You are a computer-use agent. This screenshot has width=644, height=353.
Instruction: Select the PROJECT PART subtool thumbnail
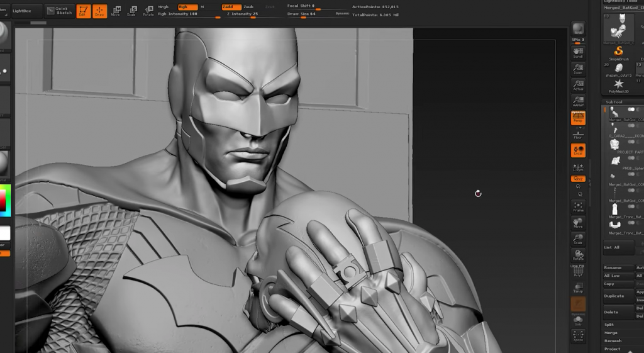click(x=614, y=144)
